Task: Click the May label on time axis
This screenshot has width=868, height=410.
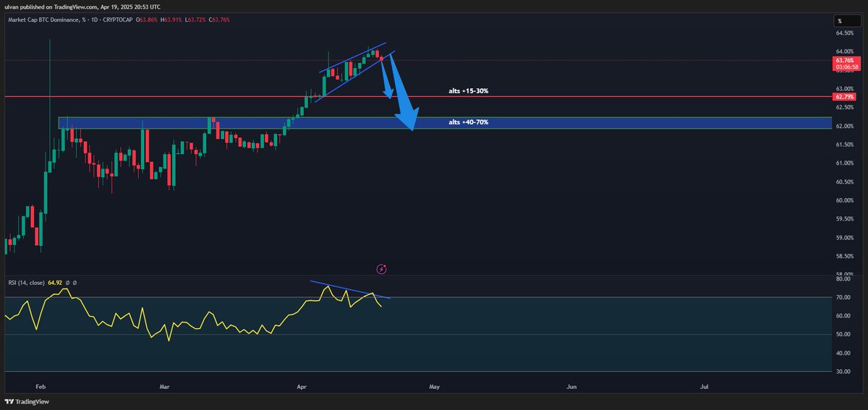Action: pos(434,387)
